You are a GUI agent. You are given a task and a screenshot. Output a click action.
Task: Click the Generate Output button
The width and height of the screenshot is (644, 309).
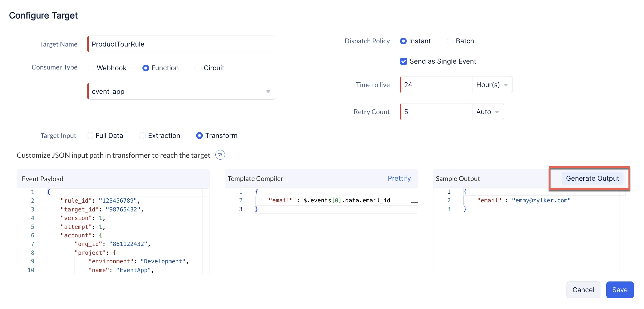(x=592, y=178)
